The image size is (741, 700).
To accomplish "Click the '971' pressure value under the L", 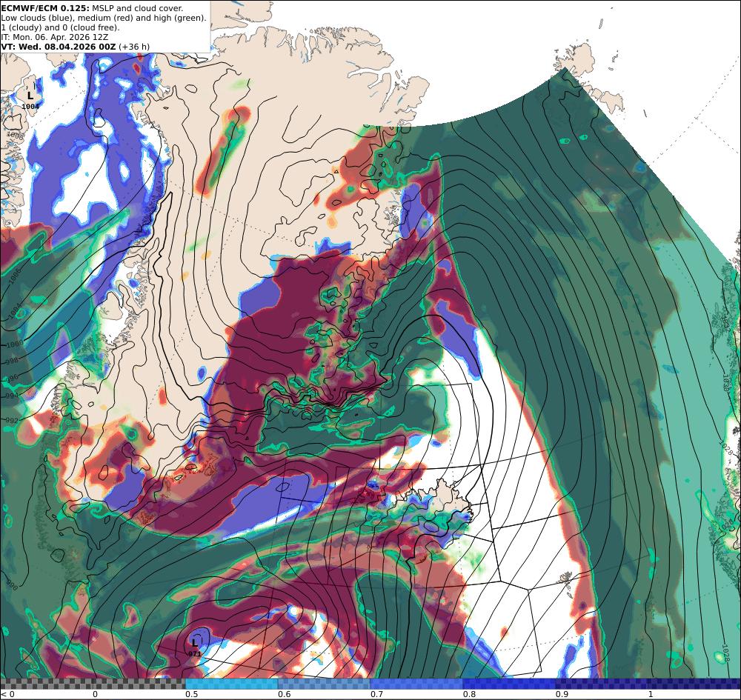I will coord(195,654).
